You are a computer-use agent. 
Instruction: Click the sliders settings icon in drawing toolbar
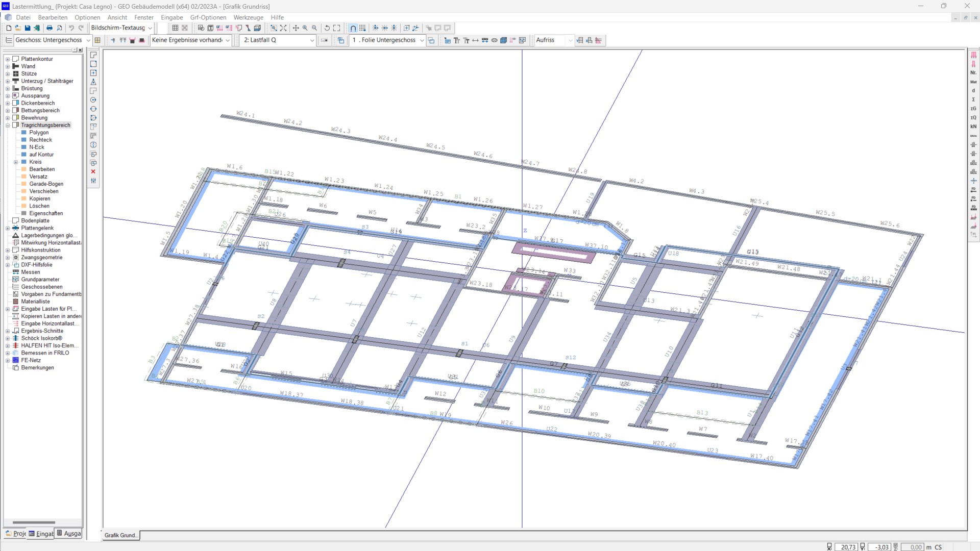pyautogui.click(x=93, y=181)
